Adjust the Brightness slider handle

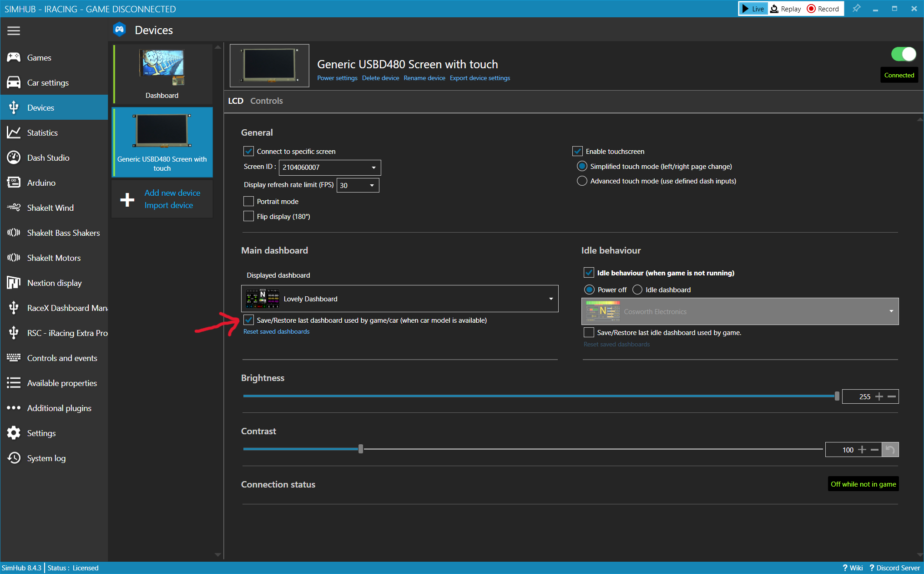coord(837,396)
